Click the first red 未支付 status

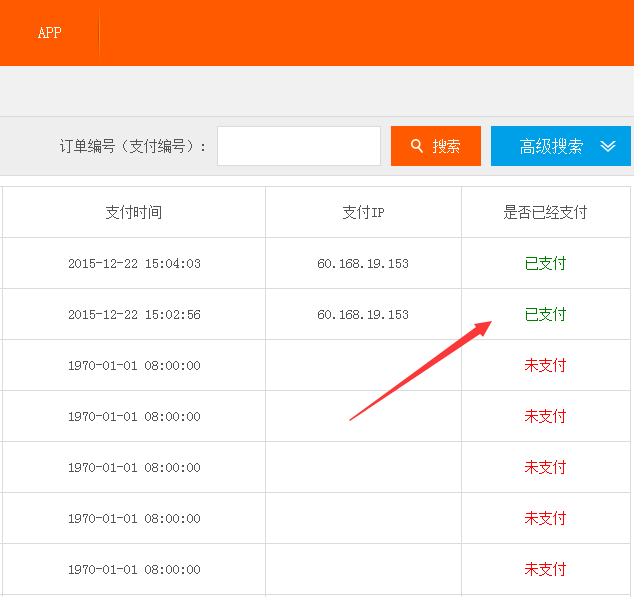pyautogui.click(x=545, y=365)
